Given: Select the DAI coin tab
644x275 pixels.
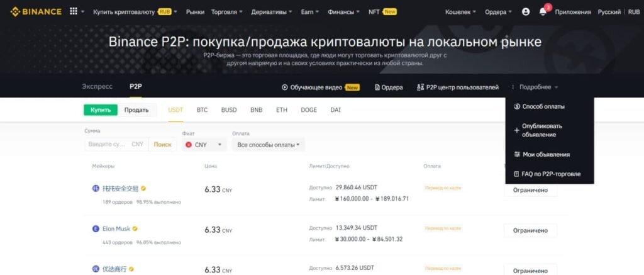Looking at the screenshot, I should pos(336,109).
